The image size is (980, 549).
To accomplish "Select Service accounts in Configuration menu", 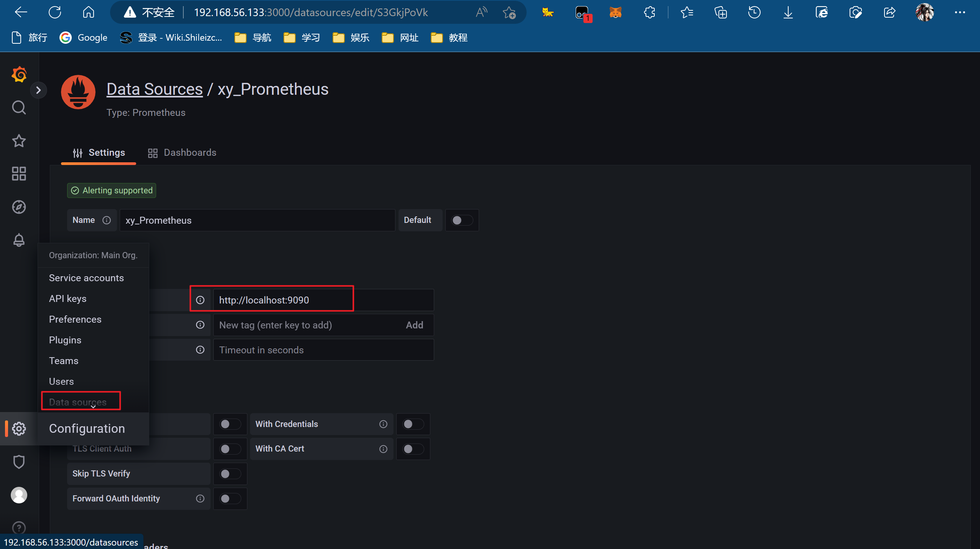I will click(93, 278).
